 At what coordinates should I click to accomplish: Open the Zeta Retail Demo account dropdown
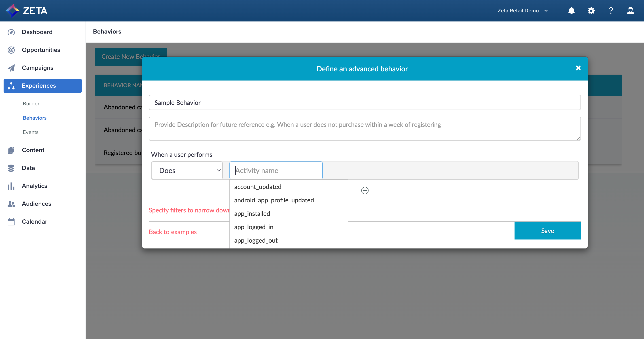pos(523,11)
